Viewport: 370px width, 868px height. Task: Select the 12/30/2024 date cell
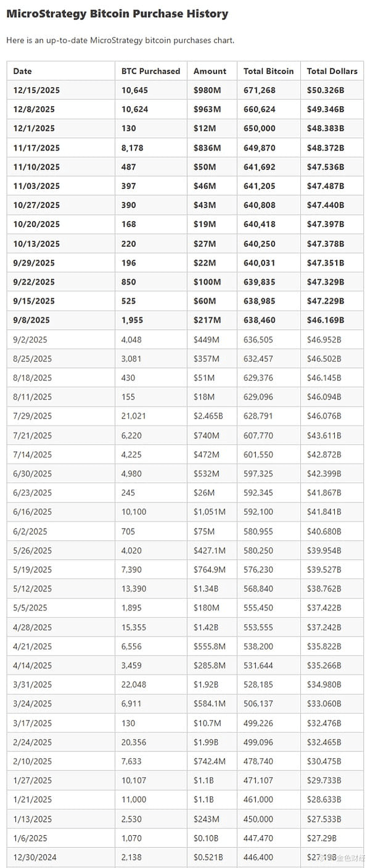[35, 857]
